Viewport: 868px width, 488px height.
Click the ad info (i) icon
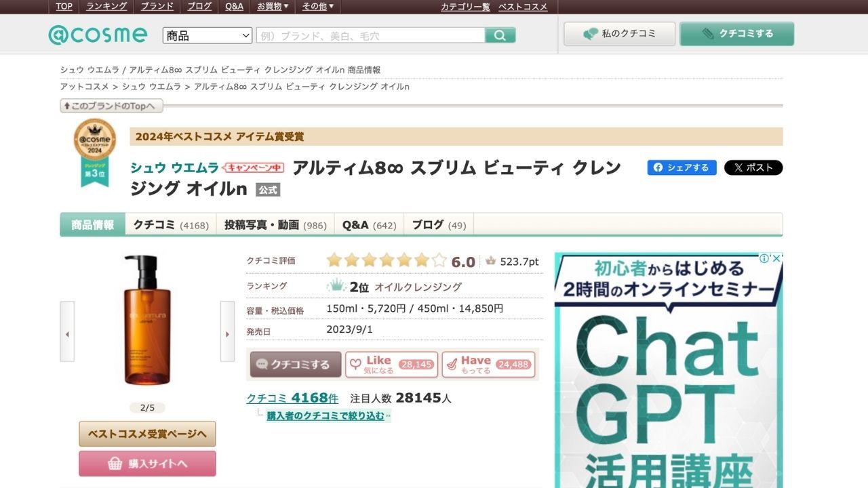coord(764,258)
